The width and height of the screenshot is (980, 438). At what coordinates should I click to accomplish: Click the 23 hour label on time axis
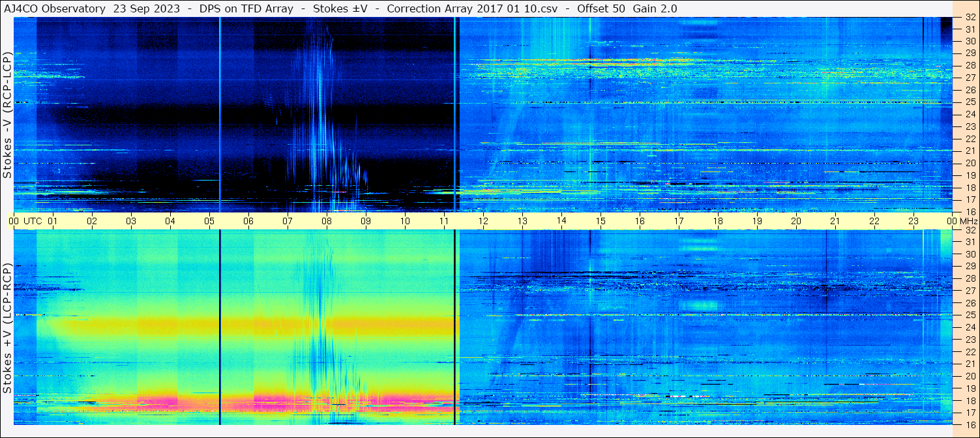(x=913, y=221)
